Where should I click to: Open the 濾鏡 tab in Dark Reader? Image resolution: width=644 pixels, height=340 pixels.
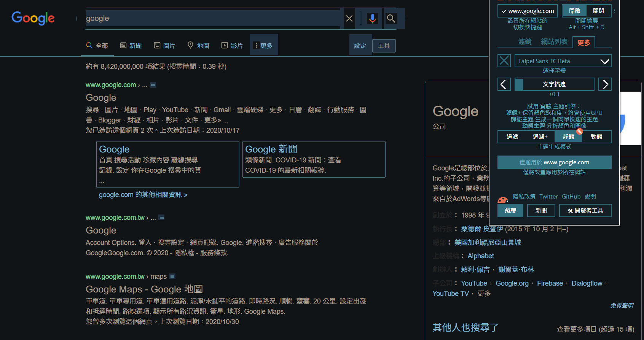(x=525, y=42)
